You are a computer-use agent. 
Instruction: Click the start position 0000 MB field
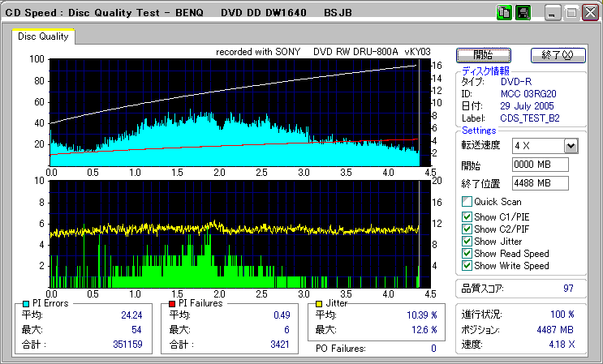click(540, 165)
